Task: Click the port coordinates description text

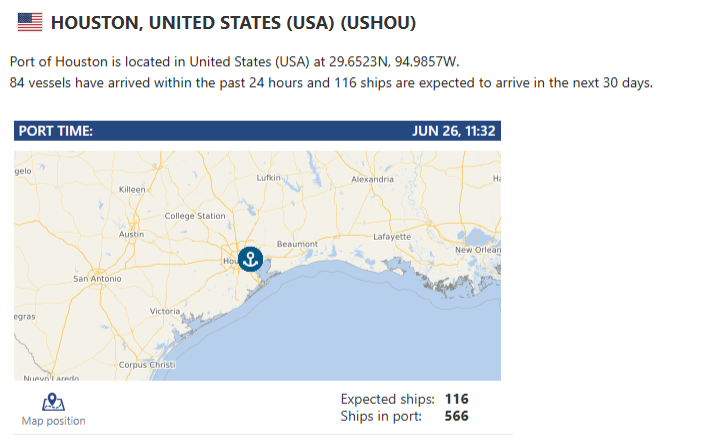Action: [x=235, y=62]
